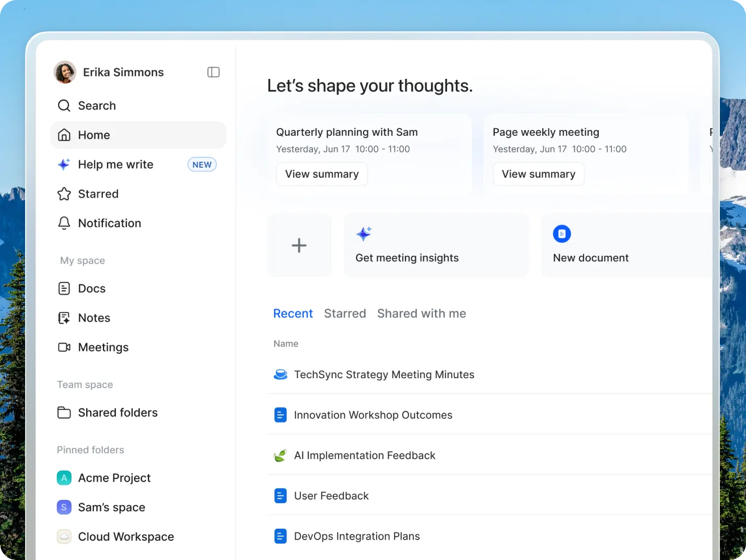Click the Search magnifier icon
The image size is (746, 560).
(x=64, y=106)
